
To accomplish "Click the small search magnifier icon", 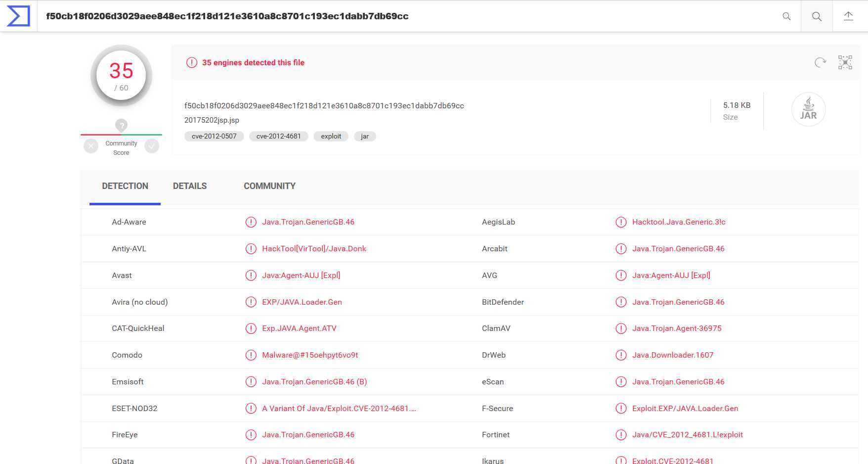I will pos(786,16).
